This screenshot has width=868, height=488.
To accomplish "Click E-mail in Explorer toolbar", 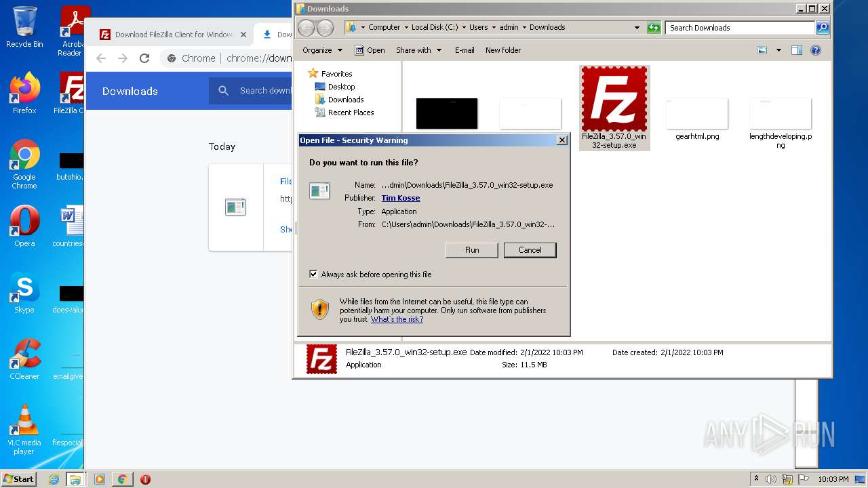I will tap(465, 50).
